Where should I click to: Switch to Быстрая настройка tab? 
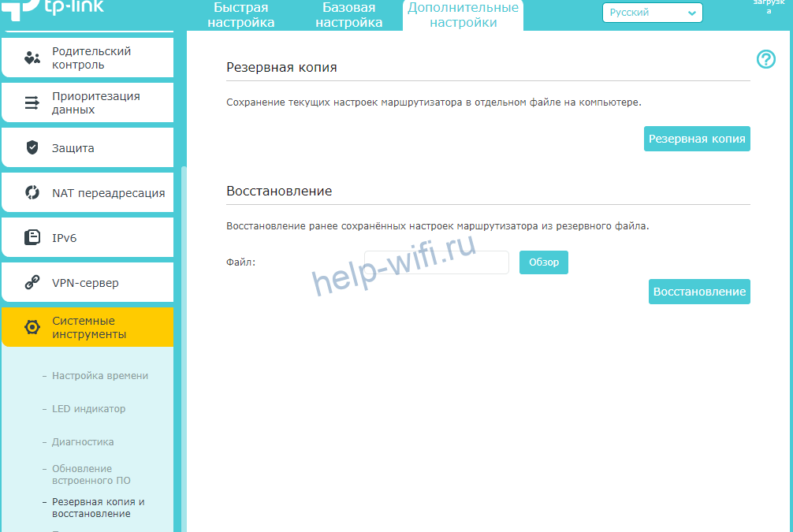point(240,15)
